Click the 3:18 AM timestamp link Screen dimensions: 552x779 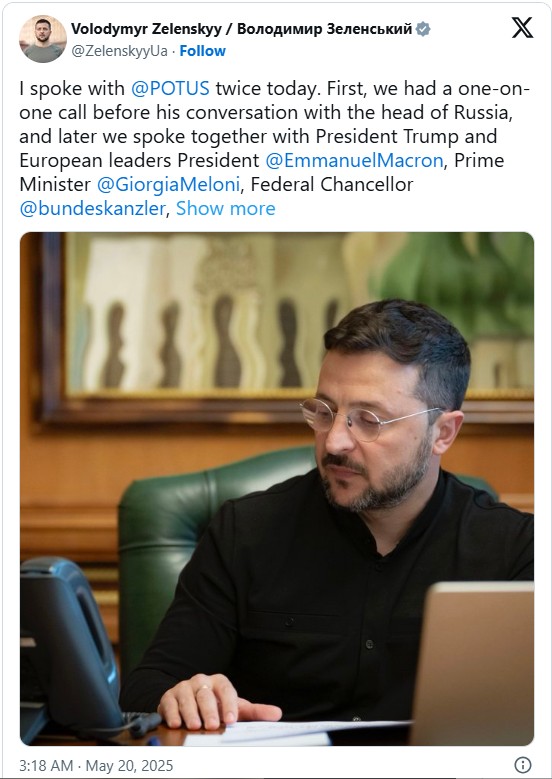46,766
